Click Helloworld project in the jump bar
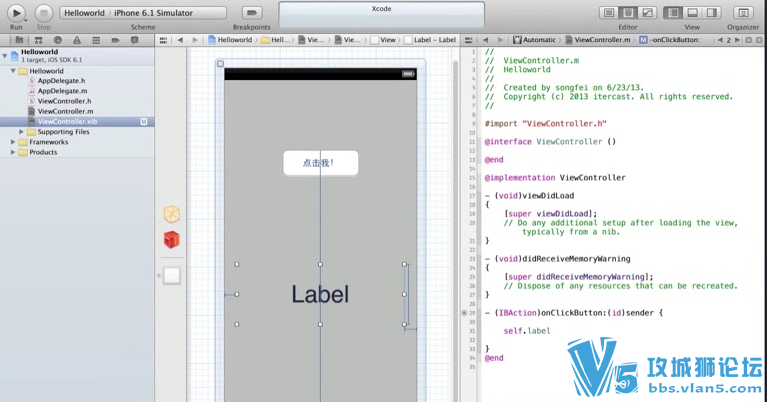The image size is (767, 402). pyautogui.click(x=230, y=40)
